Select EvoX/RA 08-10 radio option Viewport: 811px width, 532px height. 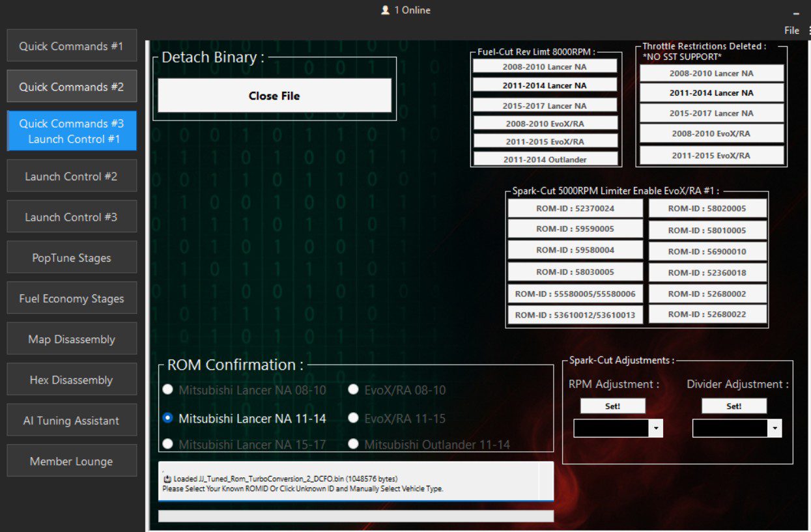[354, 389]
